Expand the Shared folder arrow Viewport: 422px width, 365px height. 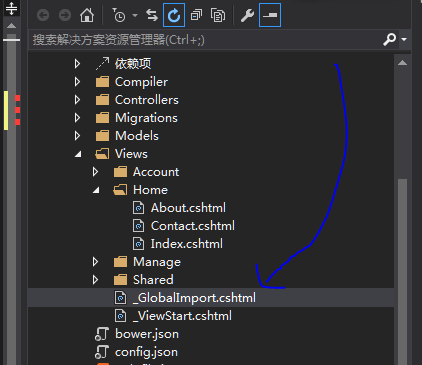coord(95,280)
